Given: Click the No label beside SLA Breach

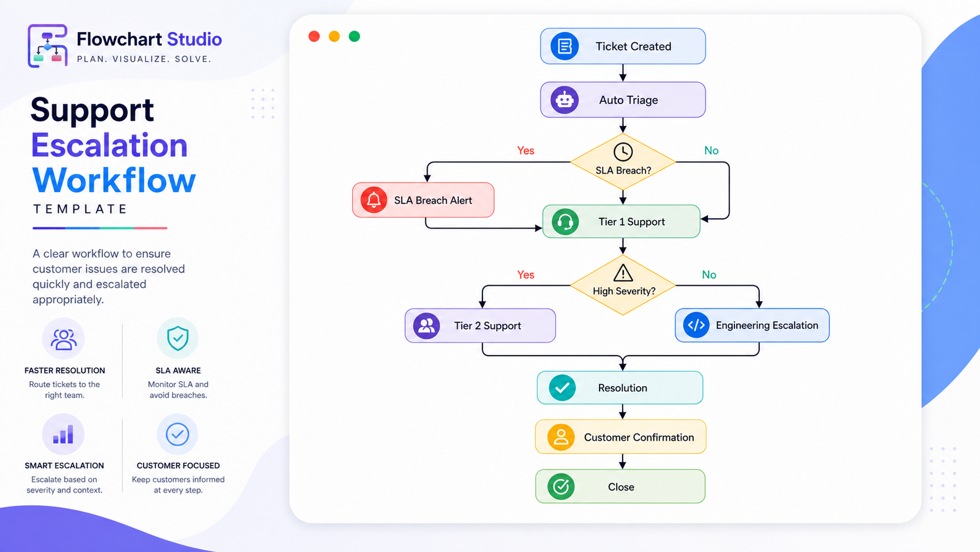Looking at the screenshot, I should [x=711, y=151].
